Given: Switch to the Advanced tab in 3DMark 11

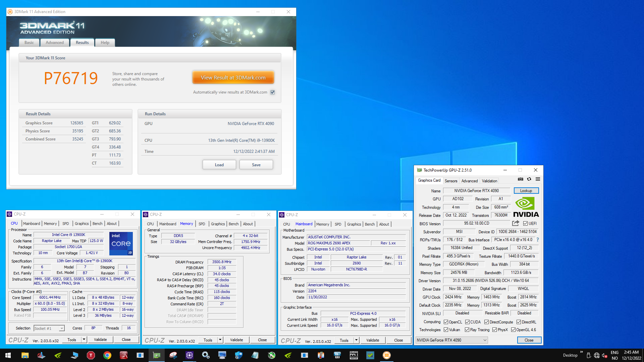Looking at the screenshot, I should (x=55, y=43).
